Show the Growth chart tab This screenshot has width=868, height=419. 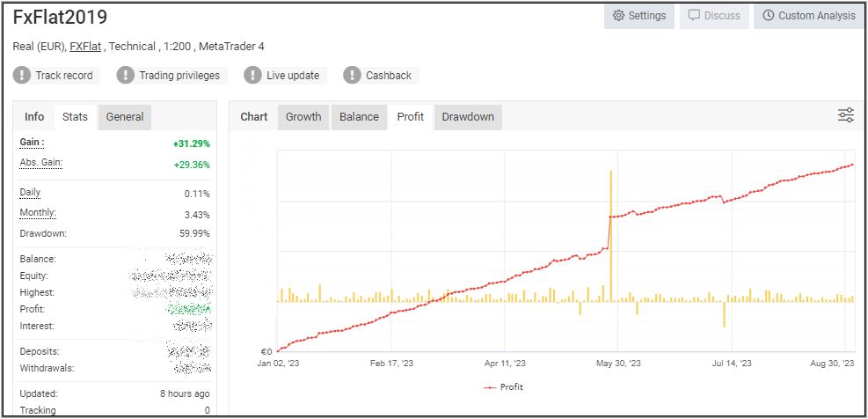pos(303,117)
